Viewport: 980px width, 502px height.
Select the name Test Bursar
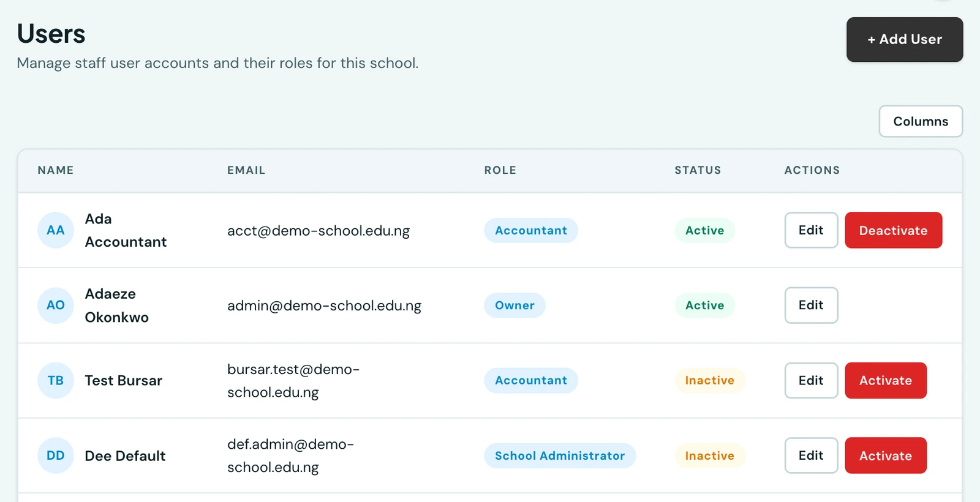click(x=124, y=380)
